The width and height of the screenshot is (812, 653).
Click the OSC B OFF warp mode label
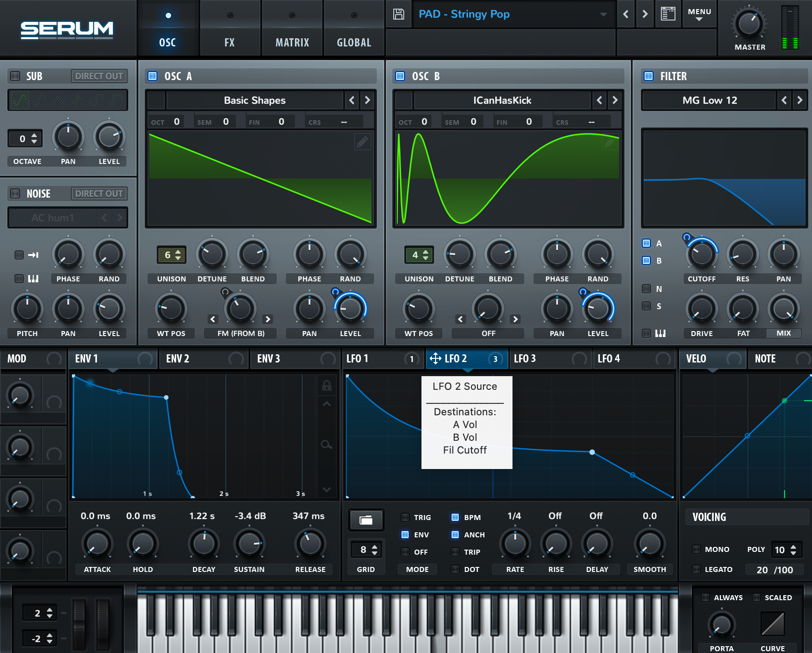[488, 333]
